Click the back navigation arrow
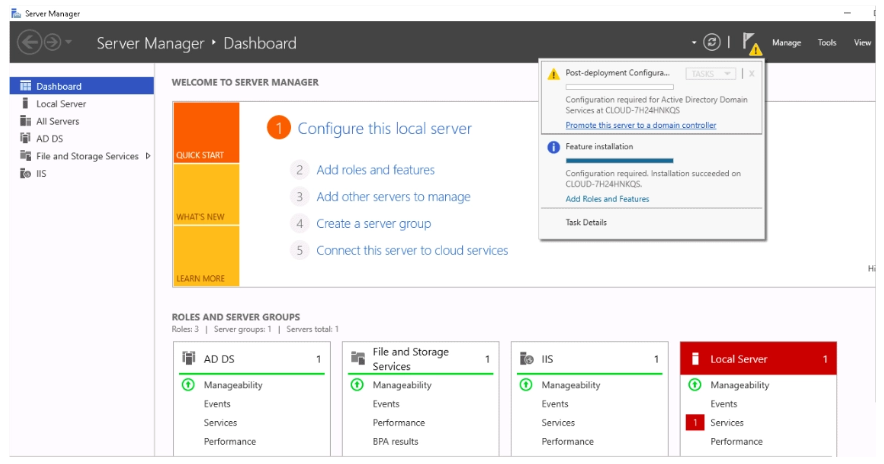 tap(29, 42)
